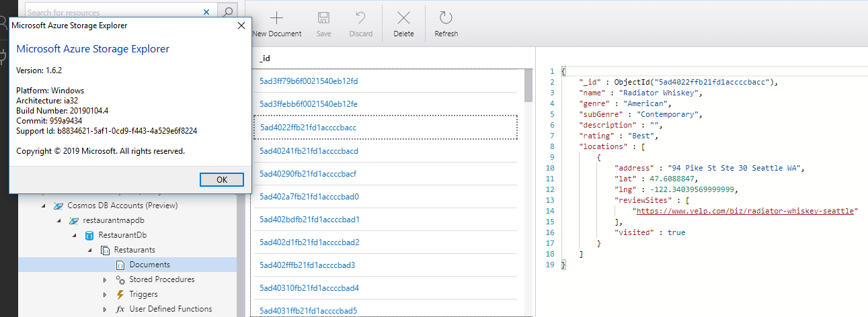Select the Documents tree item
This screenshot has width=868, height=317.
128,265
